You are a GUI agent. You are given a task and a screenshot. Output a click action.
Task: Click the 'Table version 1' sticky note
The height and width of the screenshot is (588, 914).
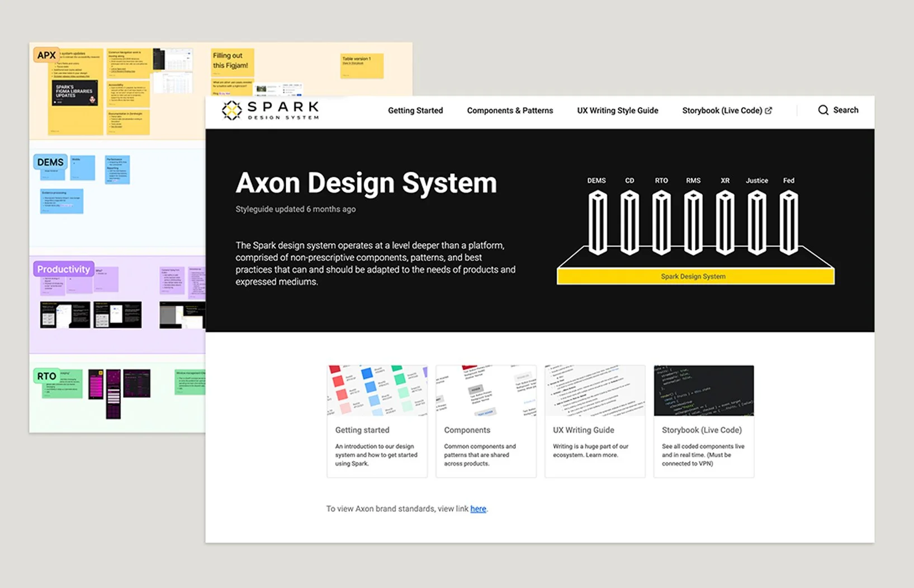[x=362, y=65]
